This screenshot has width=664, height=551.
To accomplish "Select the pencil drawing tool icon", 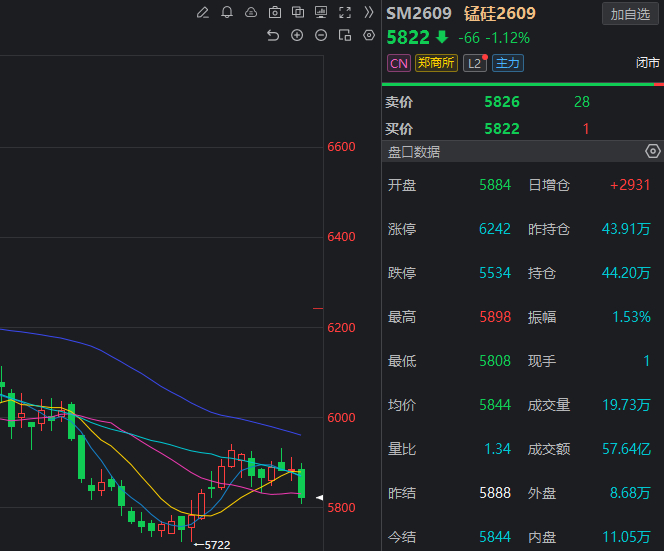I will pos(203,13).
